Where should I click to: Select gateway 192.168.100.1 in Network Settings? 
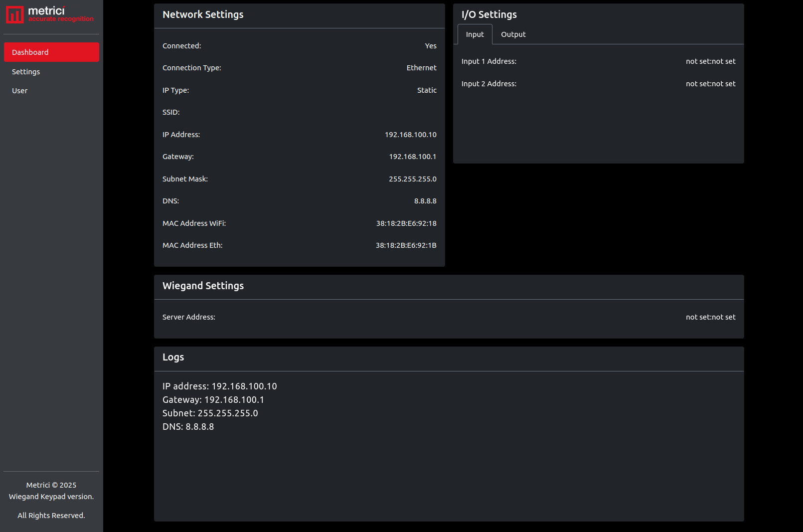[x=413, y=157]
